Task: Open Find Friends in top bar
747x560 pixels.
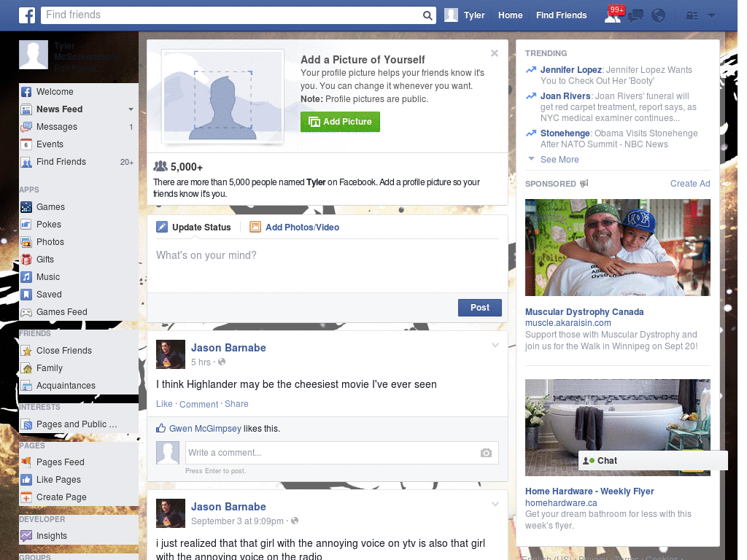Action: (561, 15)
